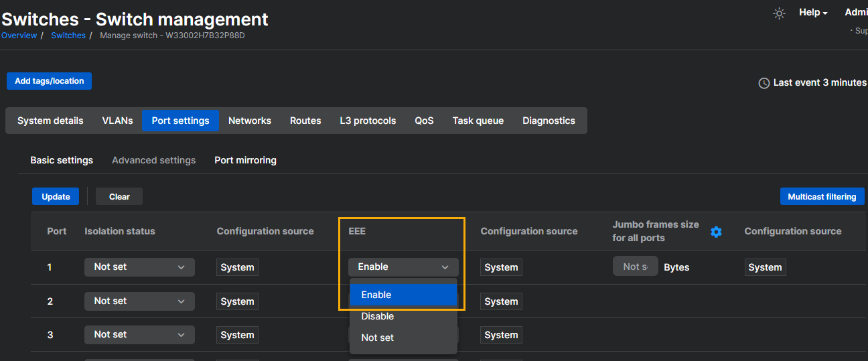Viewport: 868px width, 361px height.
Task: Click the clock icon beside Last event
Action: pos(764,83)
